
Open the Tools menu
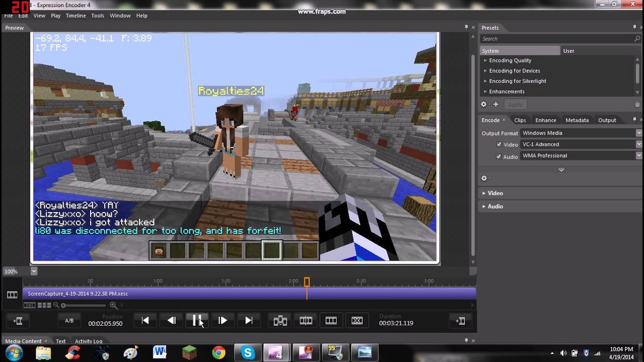[x=98, y=16]
